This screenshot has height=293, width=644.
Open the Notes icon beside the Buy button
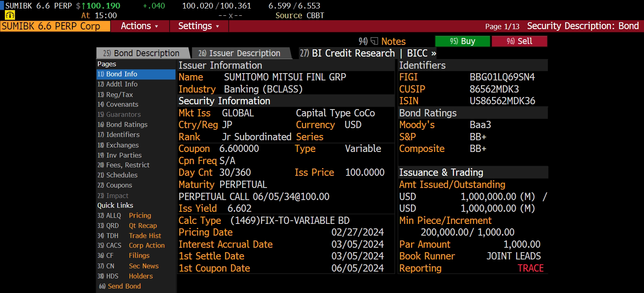click(374, 41)
